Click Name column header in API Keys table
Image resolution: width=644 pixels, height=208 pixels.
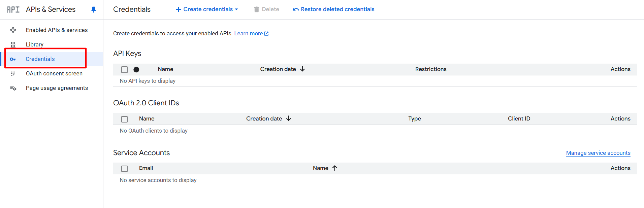(x=165, y=69)
